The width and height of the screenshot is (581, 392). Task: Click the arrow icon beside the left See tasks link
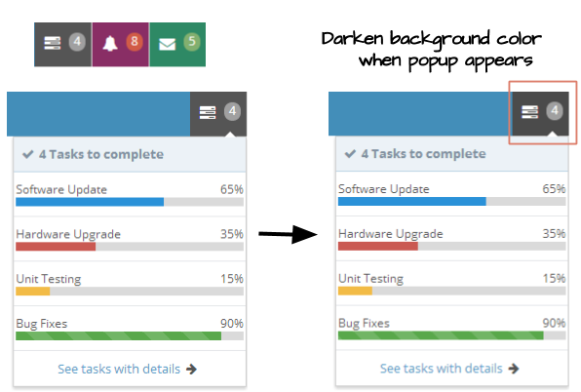pyautogui.click(x=191, y=369)
